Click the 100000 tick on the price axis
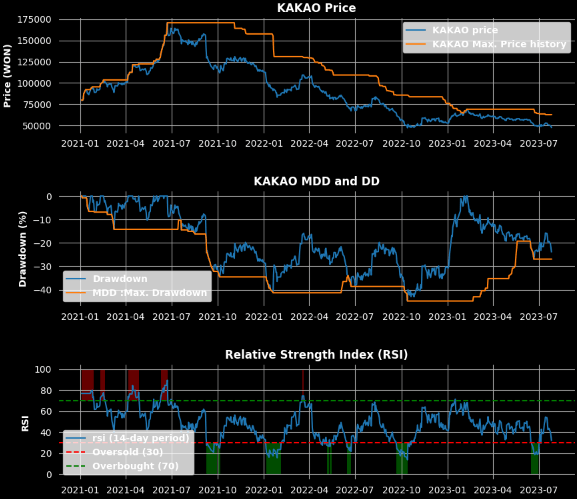Image resolution: width=577 pixels, height=499 pixels. click(34, 84)
